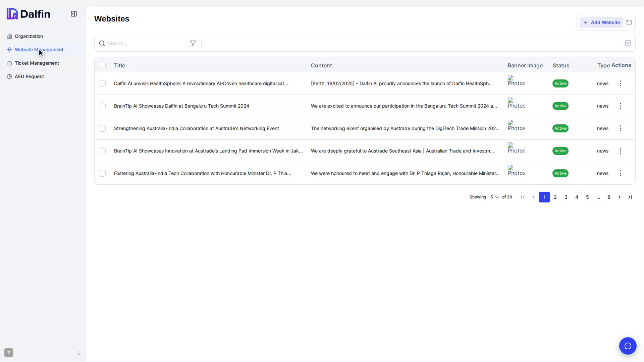Click banner image thumbnail of HealthSphere row
The width and height of the screenshot is (644, 362).
click(x=516, y=81)
